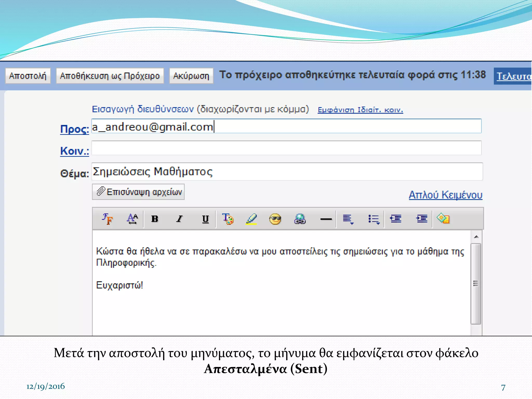Toggle bold formatting
Image resolution: width=532 pixels, height=399 pixels.
click(155, 219)
